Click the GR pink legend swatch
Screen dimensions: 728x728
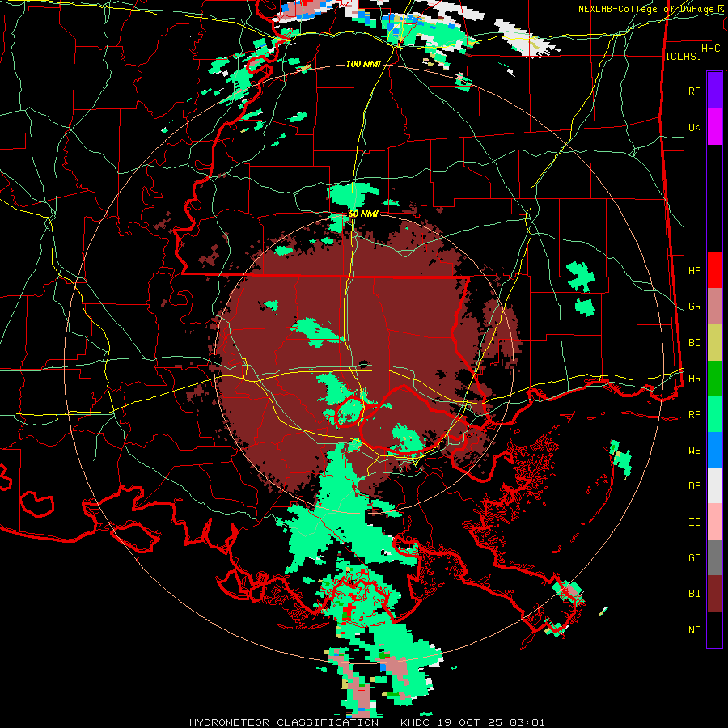[x=714, y=306]
